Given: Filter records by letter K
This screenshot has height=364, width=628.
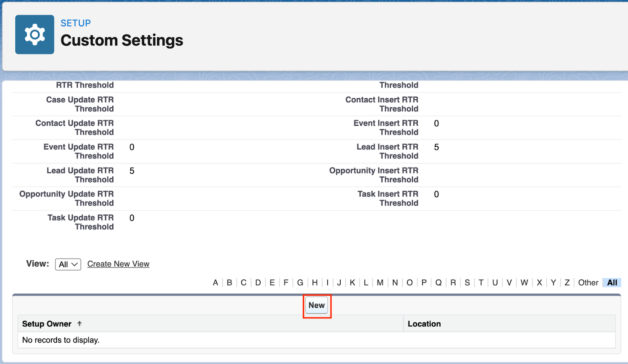Looking at the screenshot, I should point(352,282).
